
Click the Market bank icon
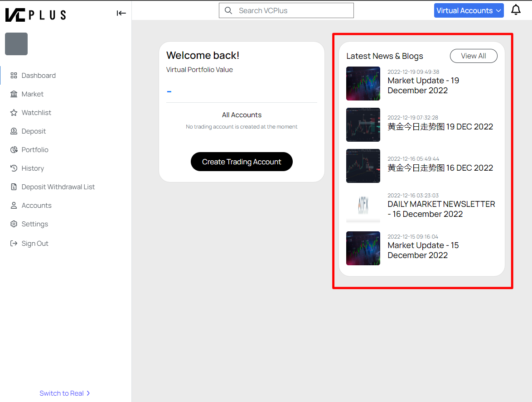(14, 94)
